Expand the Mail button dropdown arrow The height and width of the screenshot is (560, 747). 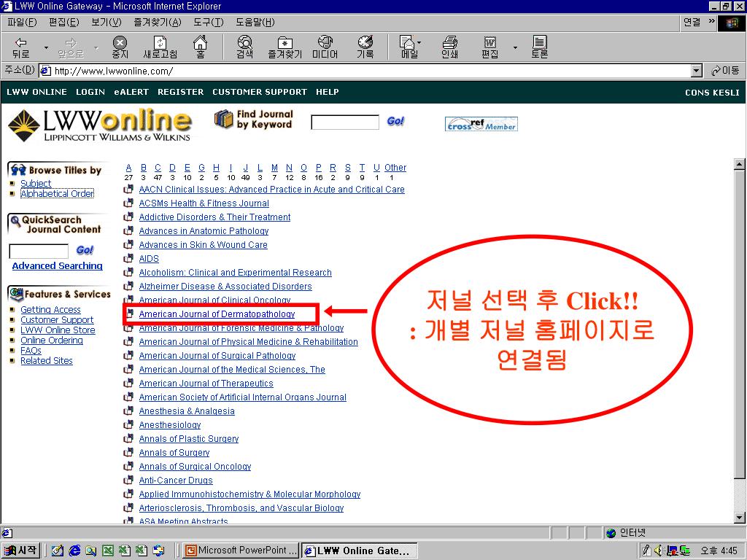tap(419, 43)
